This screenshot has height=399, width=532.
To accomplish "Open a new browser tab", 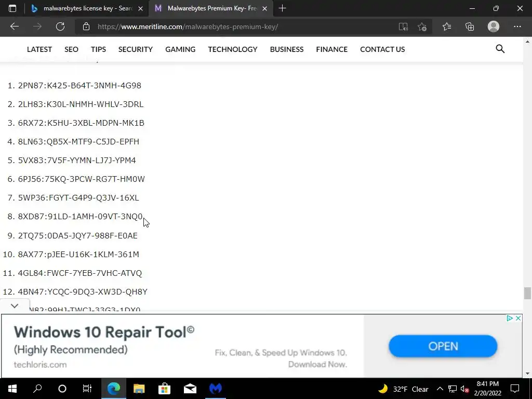I will point(282,8).
